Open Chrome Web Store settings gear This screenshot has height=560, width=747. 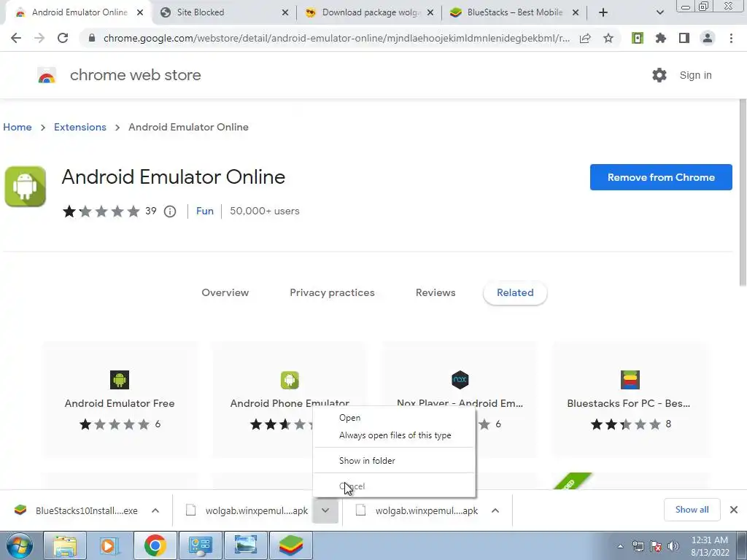(x=659, y=75)
